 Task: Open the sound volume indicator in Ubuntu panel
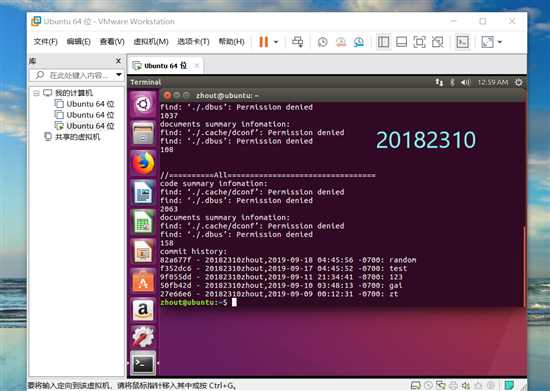(465, 82)
